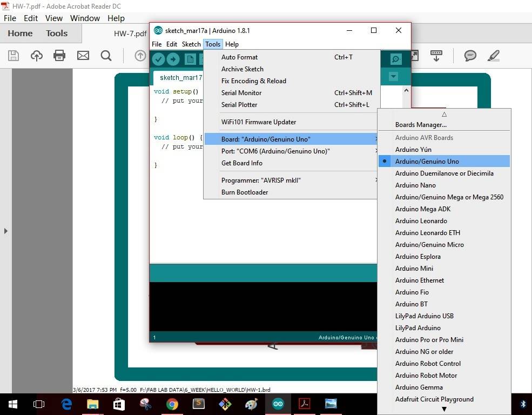Switch to Adobe Acrobat taskbar icon
Screen dimensions: 532x415
304,404
